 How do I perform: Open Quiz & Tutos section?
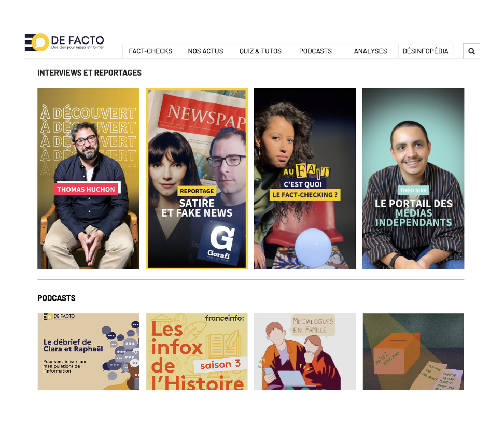tap(260, 51)
